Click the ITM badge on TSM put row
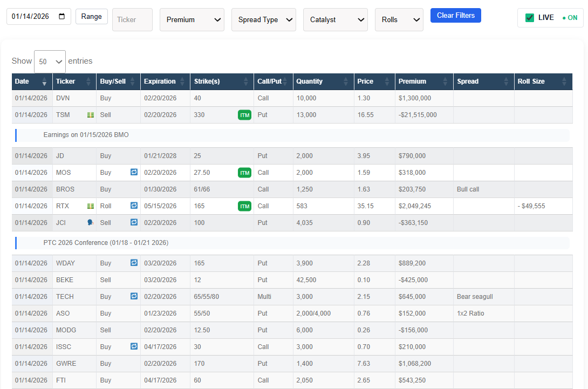This screenshot has height=389, width=588. [244, 114]
